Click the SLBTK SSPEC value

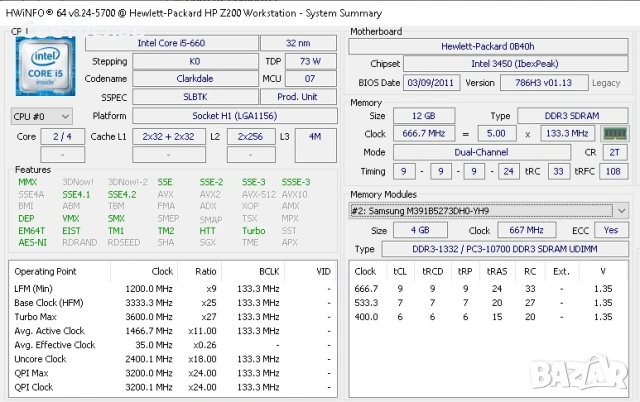195,97
